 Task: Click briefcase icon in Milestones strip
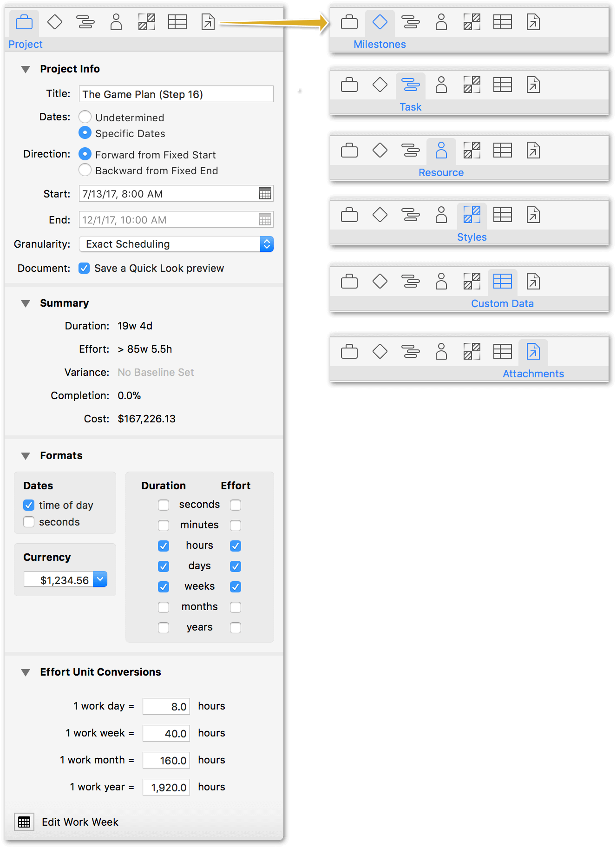point(349,22)
